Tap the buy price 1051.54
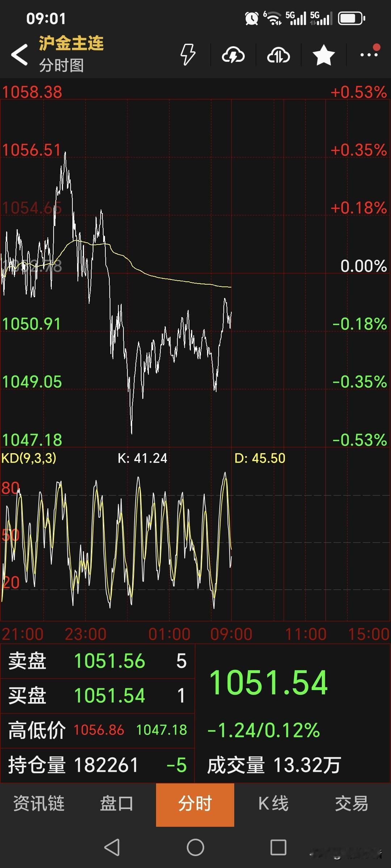Viewport: 391px width, 868px height. click(109, 695)
